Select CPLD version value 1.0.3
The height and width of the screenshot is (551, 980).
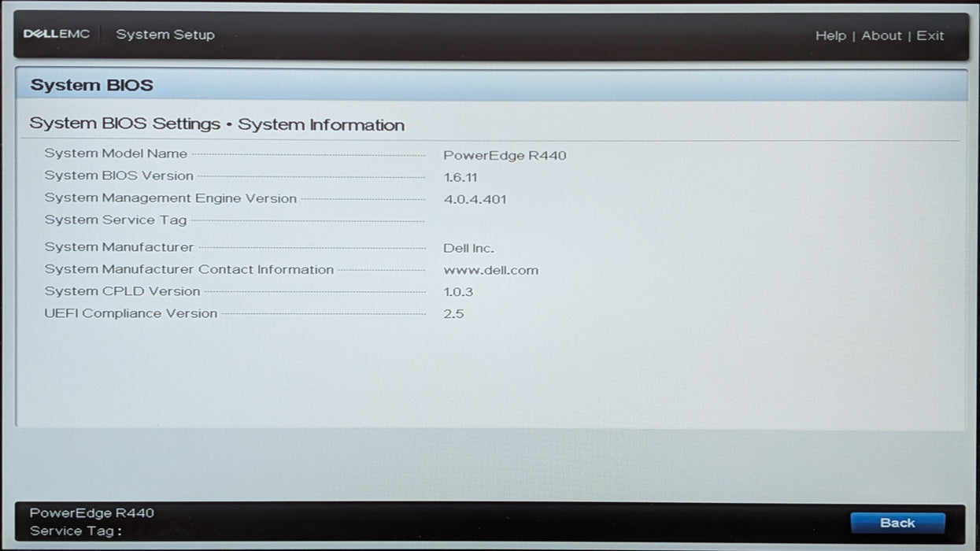[458, 292]
